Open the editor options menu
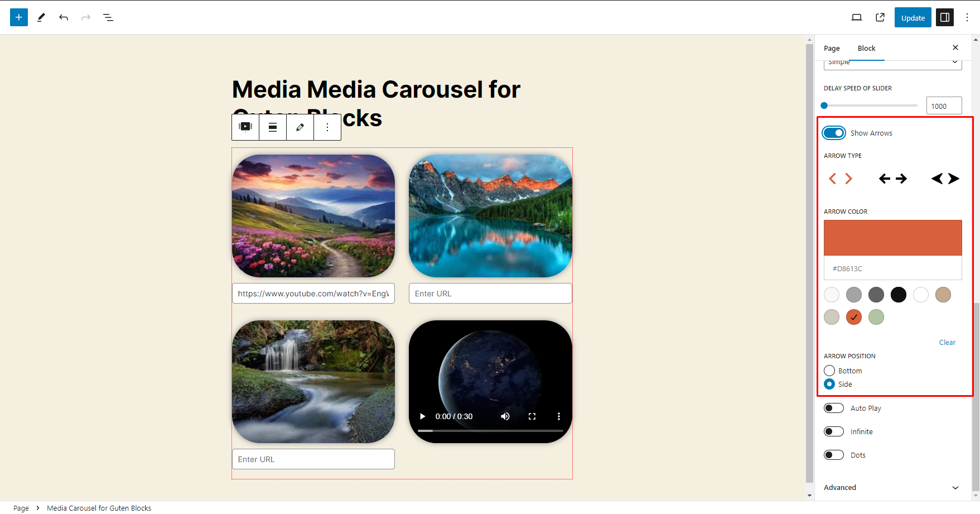980x514 pixels. pos(967,17)
